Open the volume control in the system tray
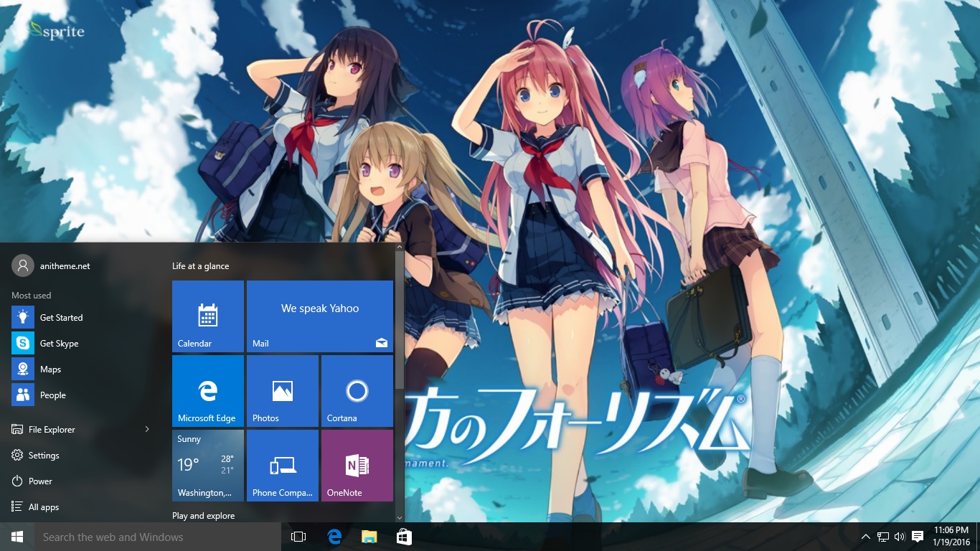Viewport: 980px width, 551px height. (x=900, y=537)
